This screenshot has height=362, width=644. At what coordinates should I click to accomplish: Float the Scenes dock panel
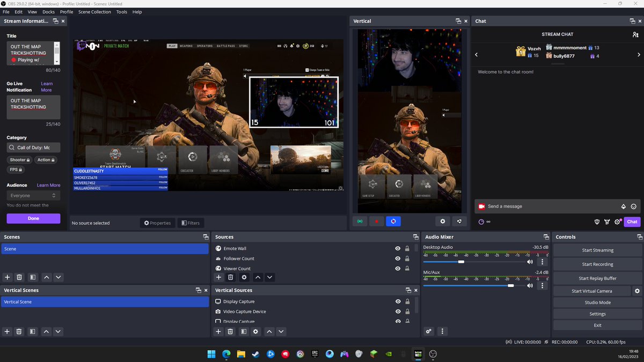coord(206,237)
